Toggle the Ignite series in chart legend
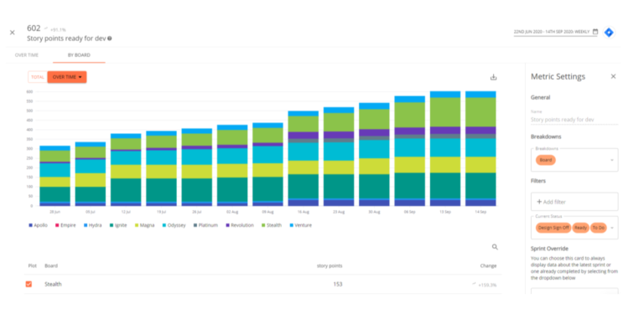644x309 pixels. tap(119, 225)
